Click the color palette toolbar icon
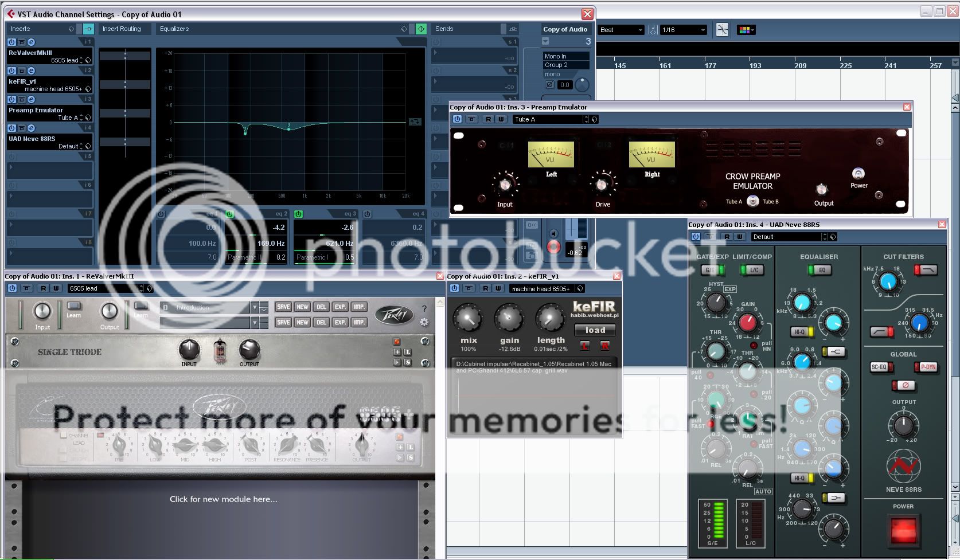The height and width of the screenshot is (560, 960). 746,30
